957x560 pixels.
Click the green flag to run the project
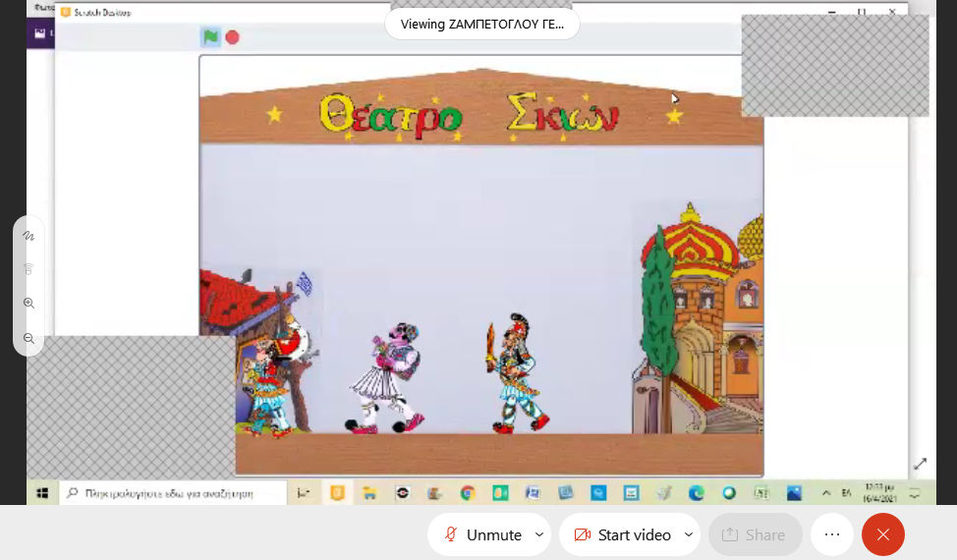click(x=210, y=37)
